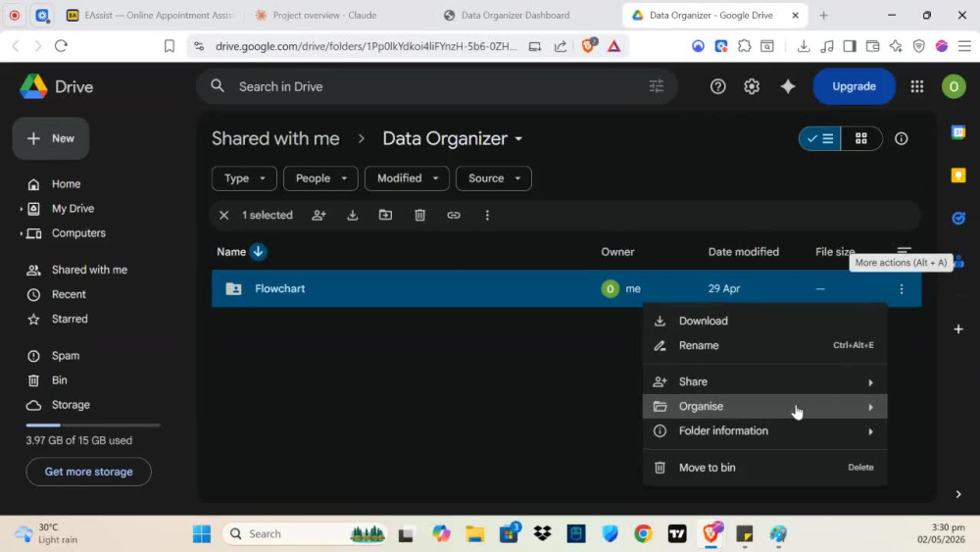Screen dimensions: 980x552
Task: Clear the current selection with X
Action: point(223,215)
